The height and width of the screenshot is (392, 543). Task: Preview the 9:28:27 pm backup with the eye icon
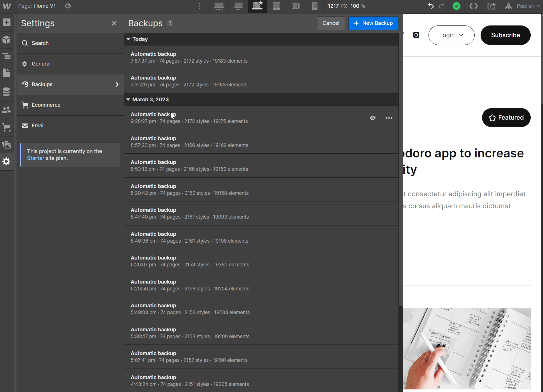click(x=372, y=118)
